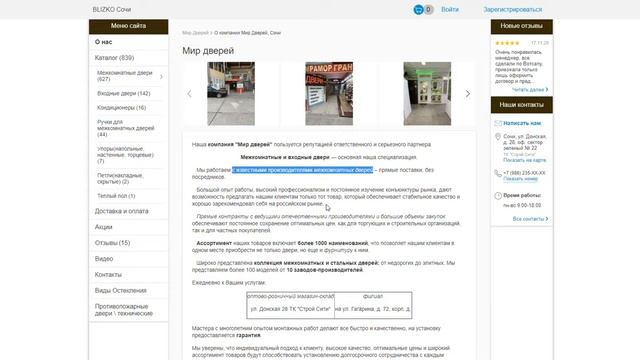Show the previous photo in the carousel

(189, 94)
